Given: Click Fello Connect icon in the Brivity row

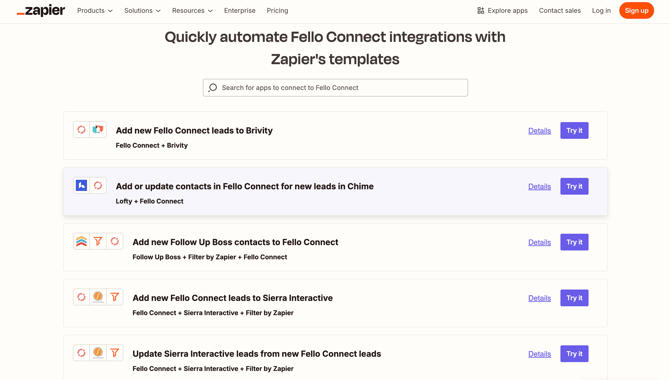Looking at the screenshot, I should (x=81, y=130).
